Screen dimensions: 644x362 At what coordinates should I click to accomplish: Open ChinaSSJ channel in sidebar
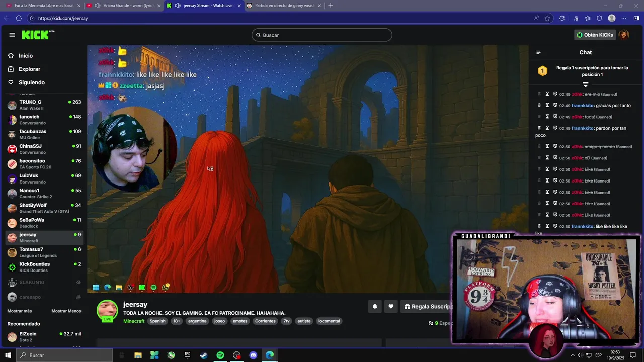click(x=44, y=149)
